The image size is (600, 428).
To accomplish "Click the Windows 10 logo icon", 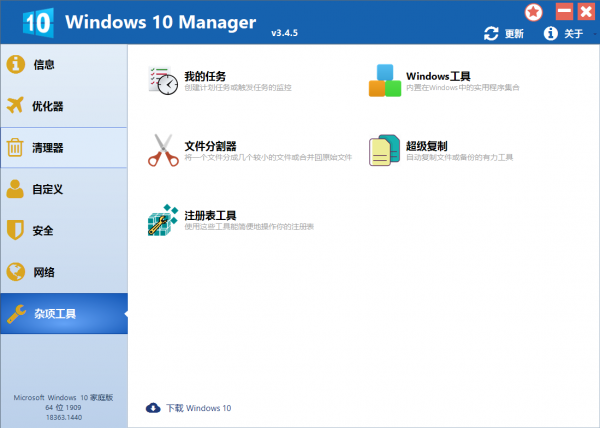I will (x=38, y=23).
